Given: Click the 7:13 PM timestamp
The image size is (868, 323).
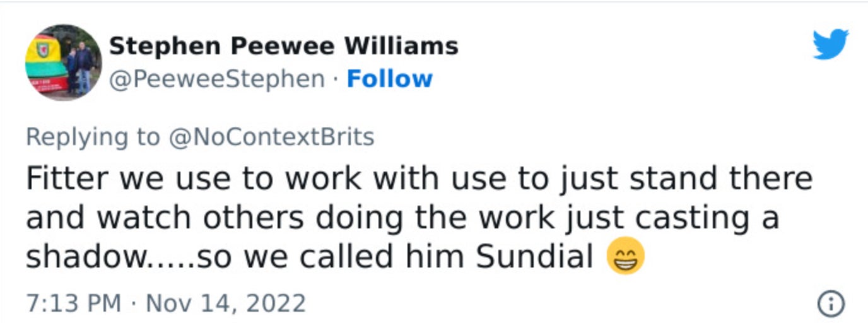Looking at the screenshot, I should [73, 303].
